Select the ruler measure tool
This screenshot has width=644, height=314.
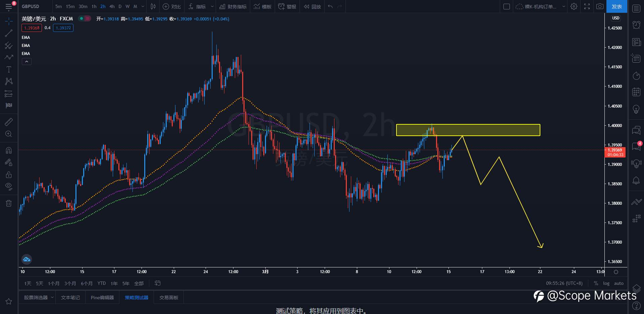coord(9,122)
